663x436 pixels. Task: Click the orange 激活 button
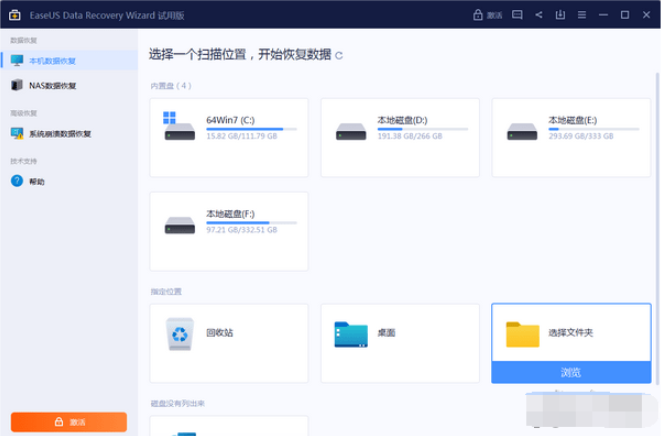[x=69, y=422]
